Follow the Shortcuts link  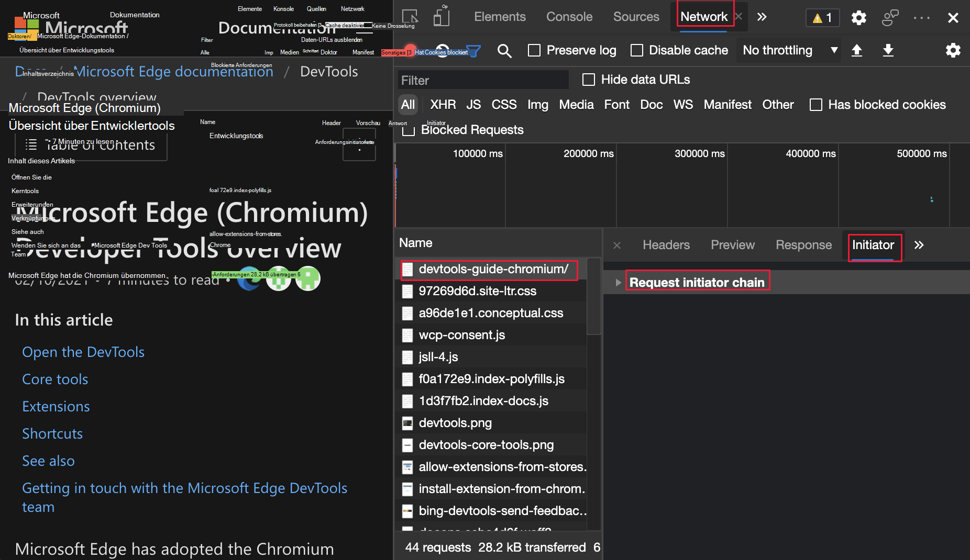coord(52,434)
